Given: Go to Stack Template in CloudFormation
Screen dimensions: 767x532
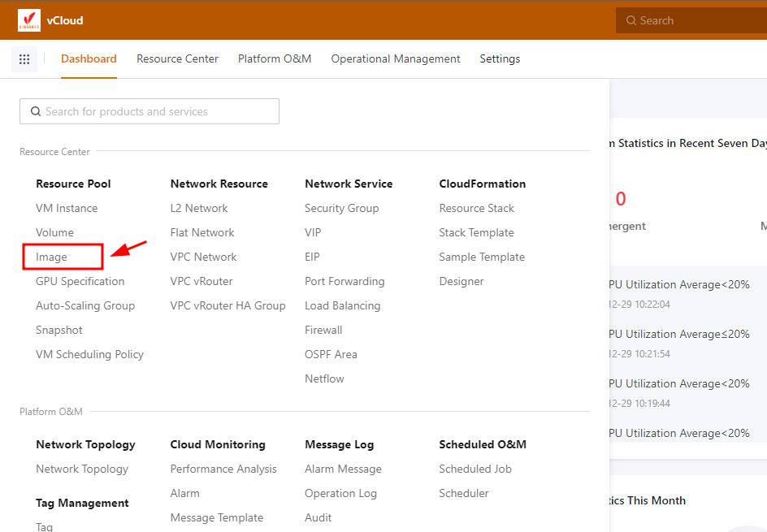Looking at the screenshot, I should tap(476, 232).
